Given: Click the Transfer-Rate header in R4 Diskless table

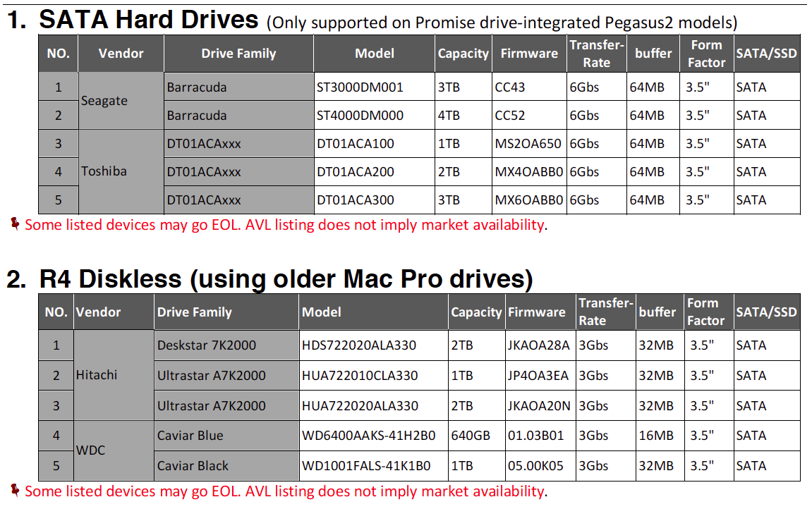Looking at the screenshot, I should click(605, 312).
